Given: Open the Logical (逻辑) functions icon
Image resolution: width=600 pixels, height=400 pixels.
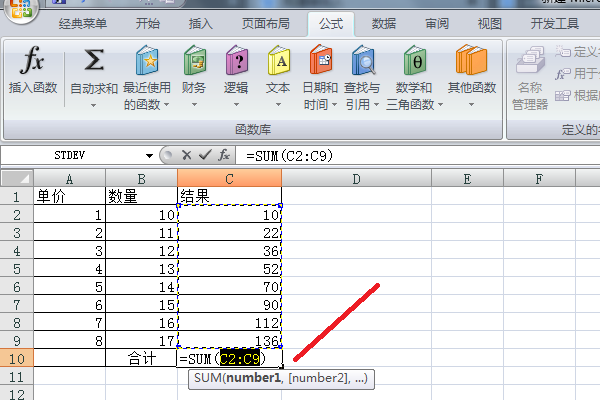Looking at the screenshot, I should point(236,63).
